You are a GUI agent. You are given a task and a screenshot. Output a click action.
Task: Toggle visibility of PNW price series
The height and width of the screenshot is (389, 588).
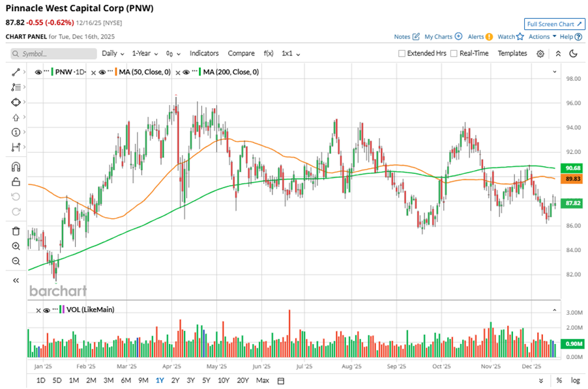(x=38, y=72)
